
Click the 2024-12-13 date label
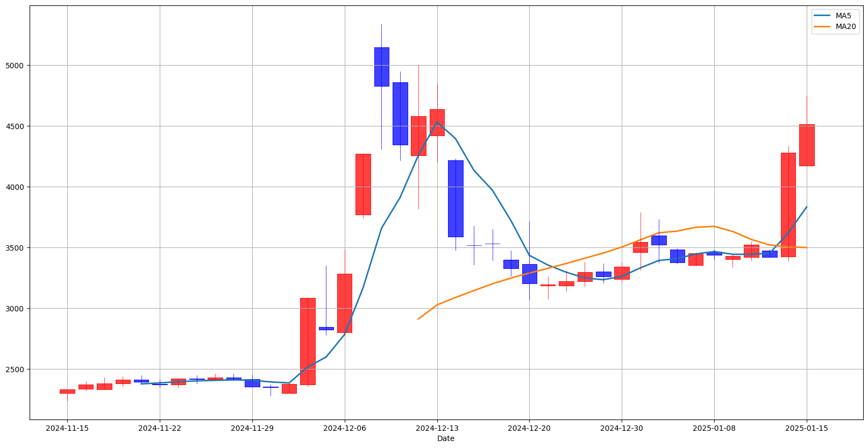pos(437,429)
